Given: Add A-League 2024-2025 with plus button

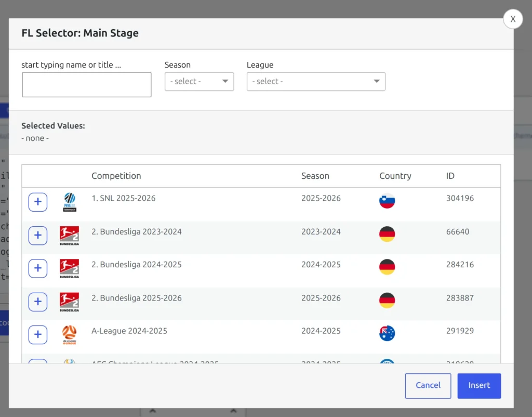Looking at the screenshot, I should pos(37,334).
